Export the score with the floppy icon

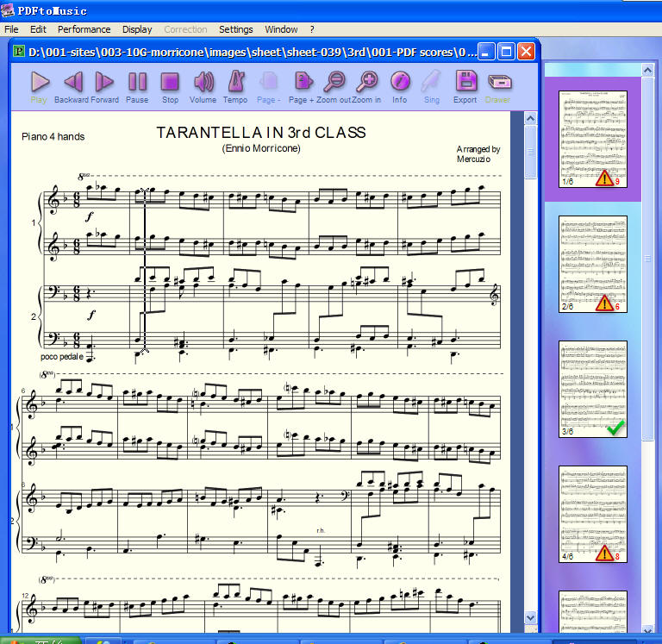[x=465, y=87]
